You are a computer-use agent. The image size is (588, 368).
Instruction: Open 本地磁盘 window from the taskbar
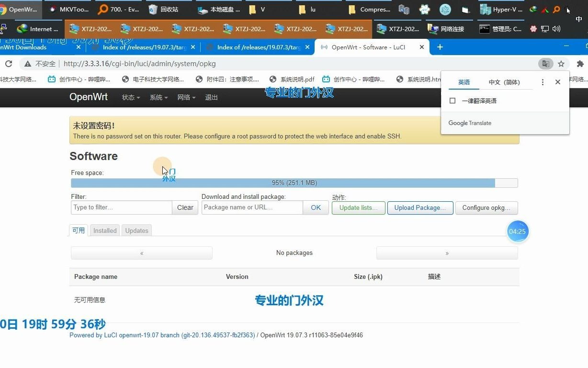click(219, 9)
